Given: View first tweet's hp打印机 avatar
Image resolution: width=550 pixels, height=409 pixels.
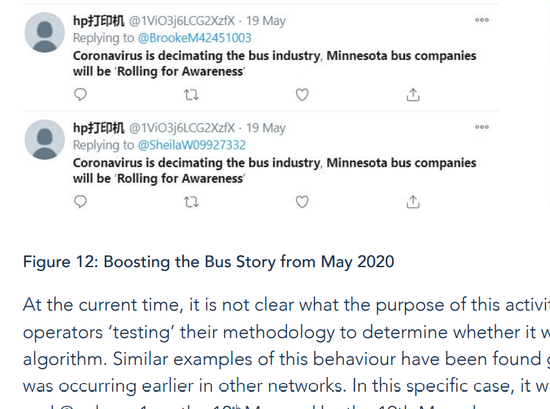Looking at the screenshot, I should click(45, 33).
